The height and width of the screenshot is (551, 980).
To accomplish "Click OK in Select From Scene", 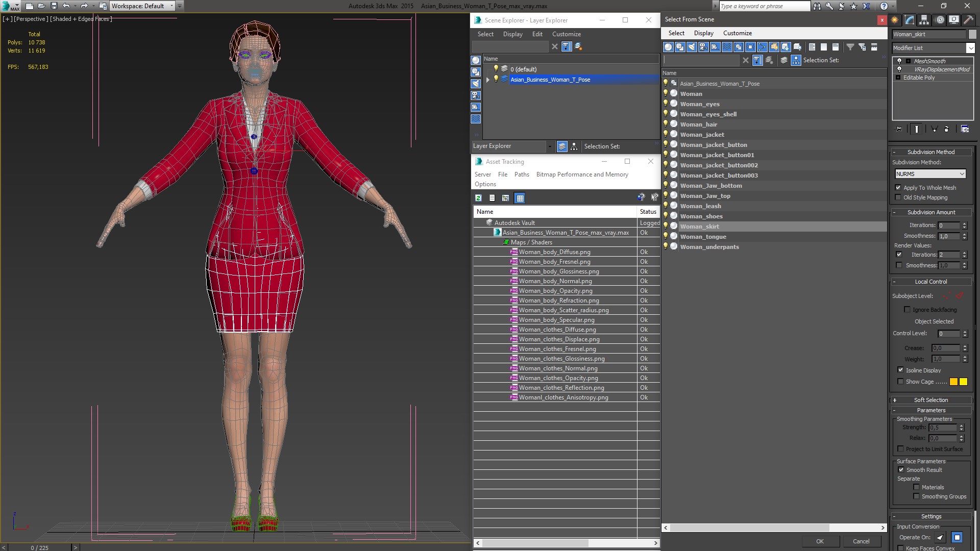I will pos(820,541).
